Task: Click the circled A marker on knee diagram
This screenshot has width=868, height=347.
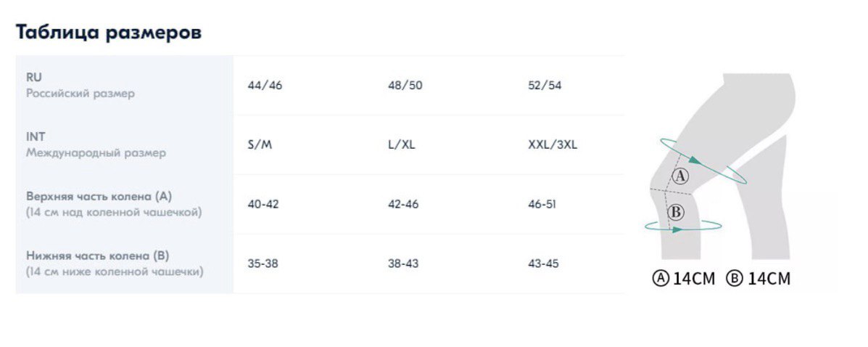Action: click(x=680, y=177)
